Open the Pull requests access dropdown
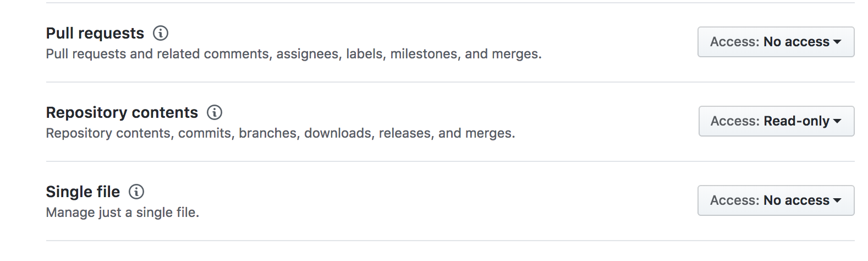This screenshot has height=261, width=868. pos(776,42)
